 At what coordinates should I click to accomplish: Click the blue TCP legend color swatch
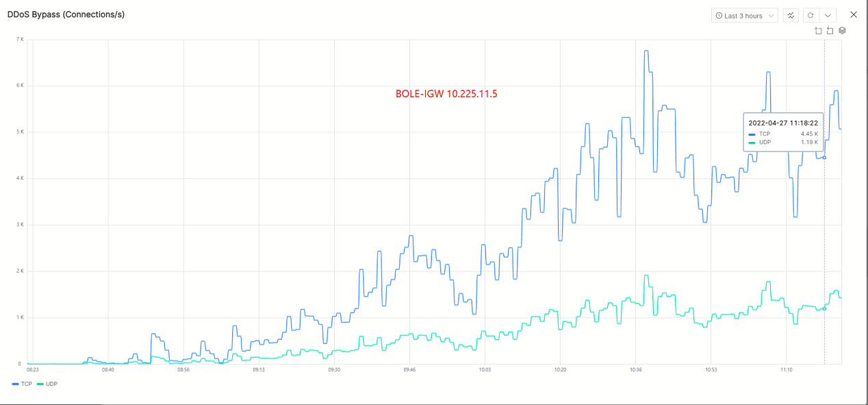pos(15,384)
